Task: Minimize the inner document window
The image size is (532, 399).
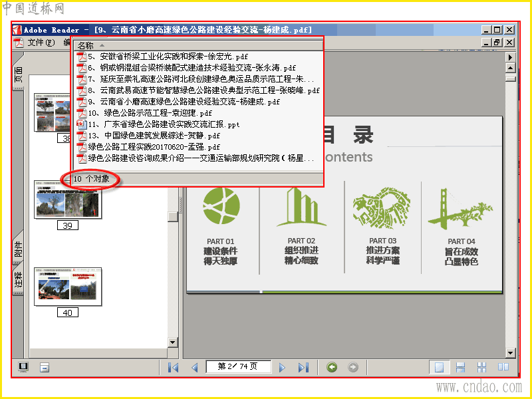Action: (486, 43)
